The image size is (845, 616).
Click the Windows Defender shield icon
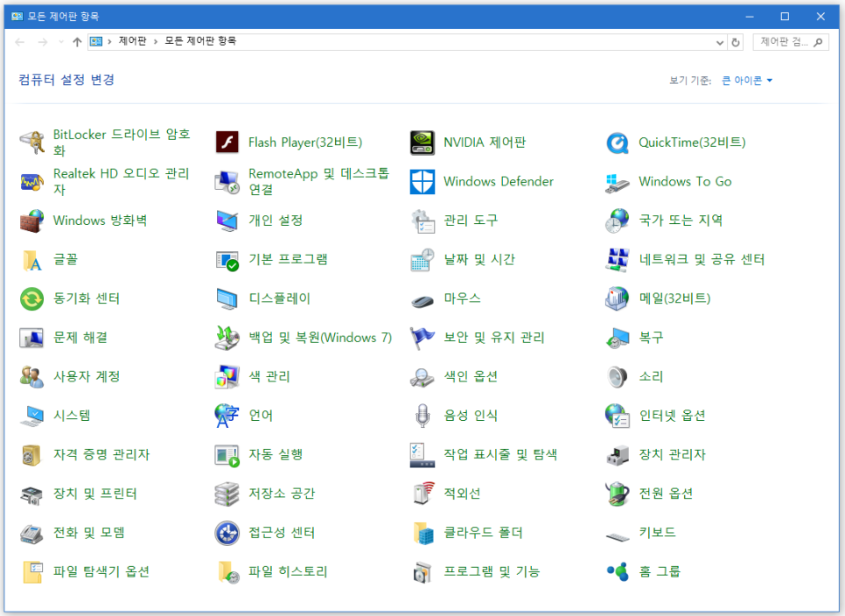click(x=422, y=182)
